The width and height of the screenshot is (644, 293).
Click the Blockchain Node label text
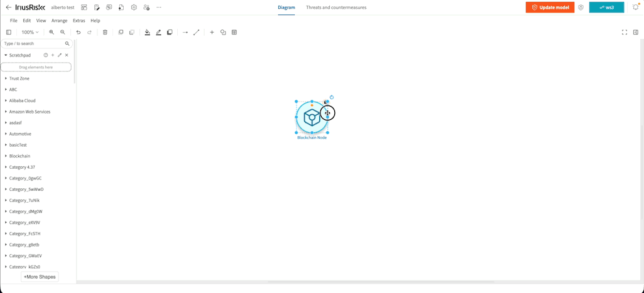pyautogui.click(x=312, y=137)
